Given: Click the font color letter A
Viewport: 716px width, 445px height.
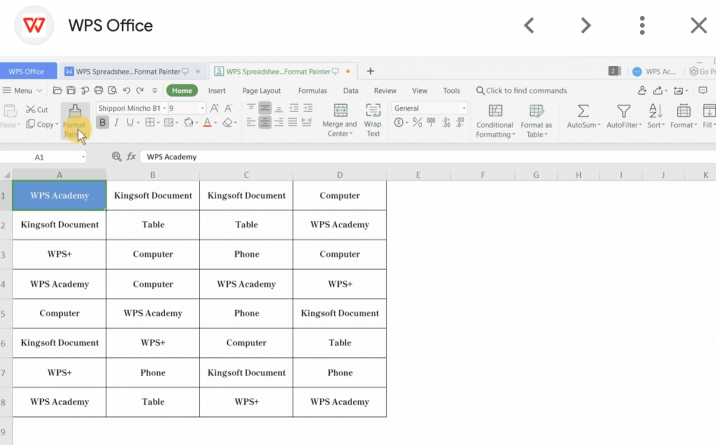Looking at the screenshot, I should pyautogui.click(x=208, y=123).
